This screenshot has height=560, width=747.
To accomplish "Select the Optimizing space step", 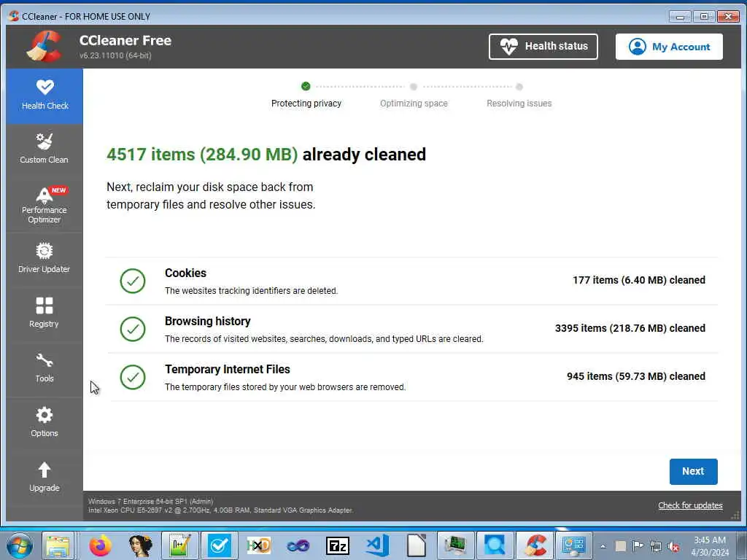I will (x=414, y=104).
